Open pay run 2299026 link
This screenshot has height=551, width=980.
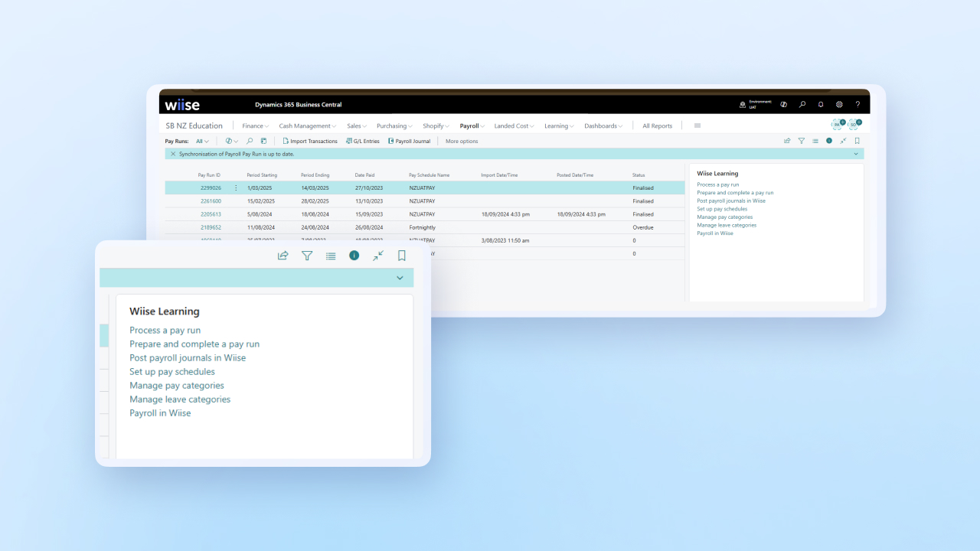[x=211, y=187]
